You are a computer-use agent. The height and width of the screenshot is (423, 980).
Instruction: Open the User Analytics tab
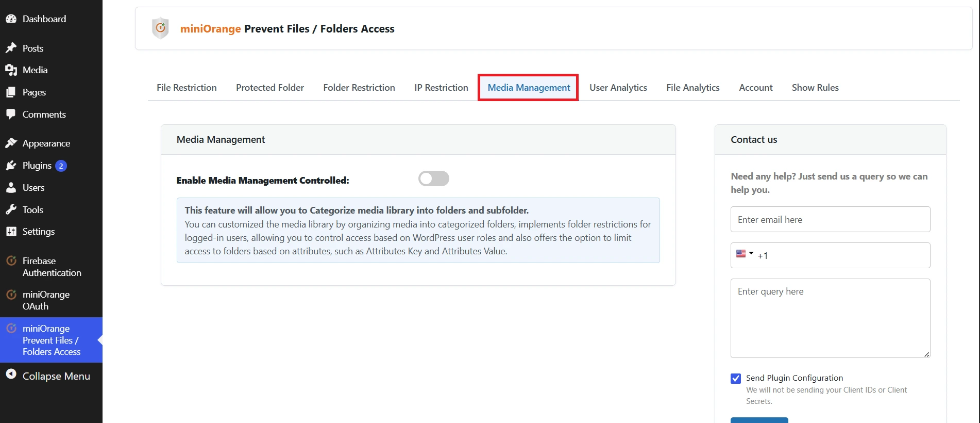(618, 88)
